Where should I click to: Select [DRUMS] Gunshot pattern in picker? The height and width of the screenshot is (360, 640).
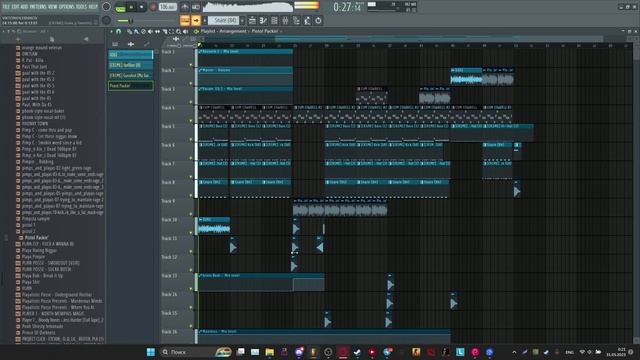(131, 76)
